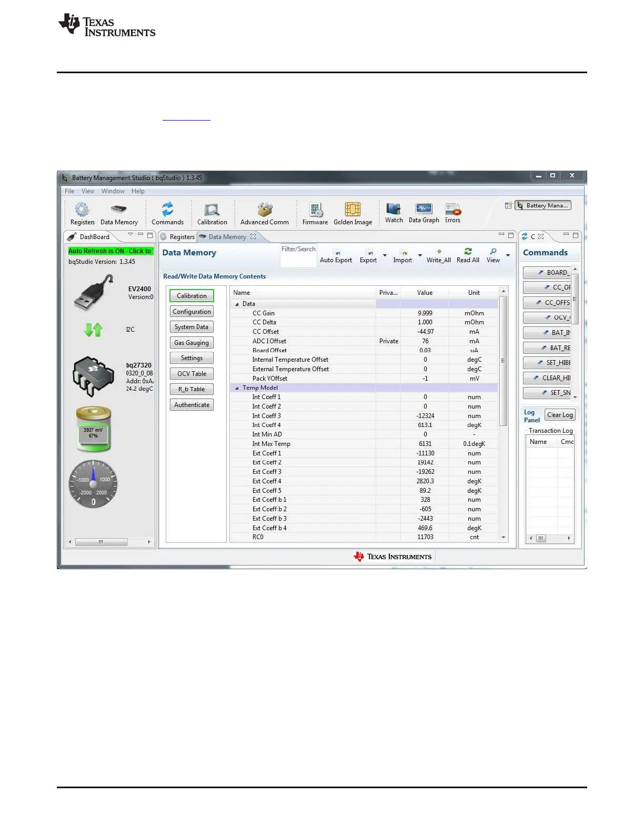The width and height of the screenshot is (644, 834).
Task: Open the View dropdown arrow
Action: (508, 255)
